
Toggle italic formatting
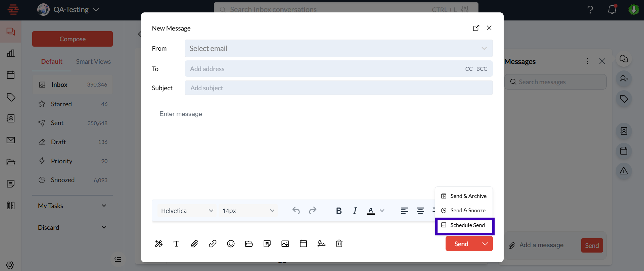pos(355,211)
